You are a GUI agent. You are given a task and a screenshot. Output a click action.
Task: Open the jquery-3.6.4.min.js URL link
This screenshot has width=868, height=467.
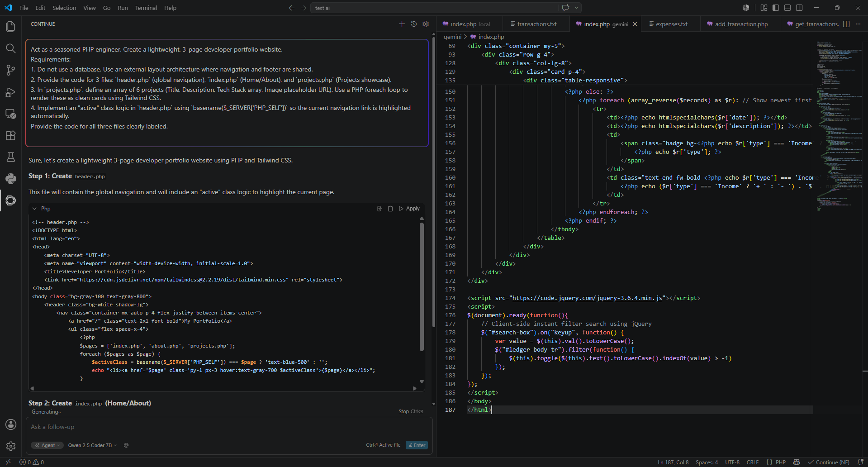click(587, 298)
